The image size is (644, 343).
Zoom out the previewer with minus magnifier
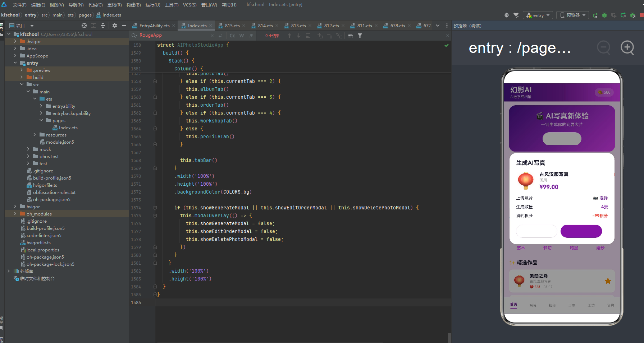(604, 47)
